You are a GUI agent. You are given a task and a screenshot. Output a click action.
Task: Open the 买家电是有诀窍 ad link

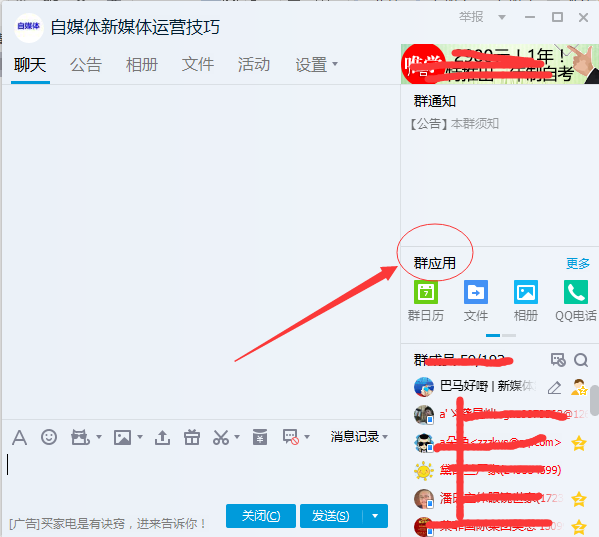[x=107, y=523]
